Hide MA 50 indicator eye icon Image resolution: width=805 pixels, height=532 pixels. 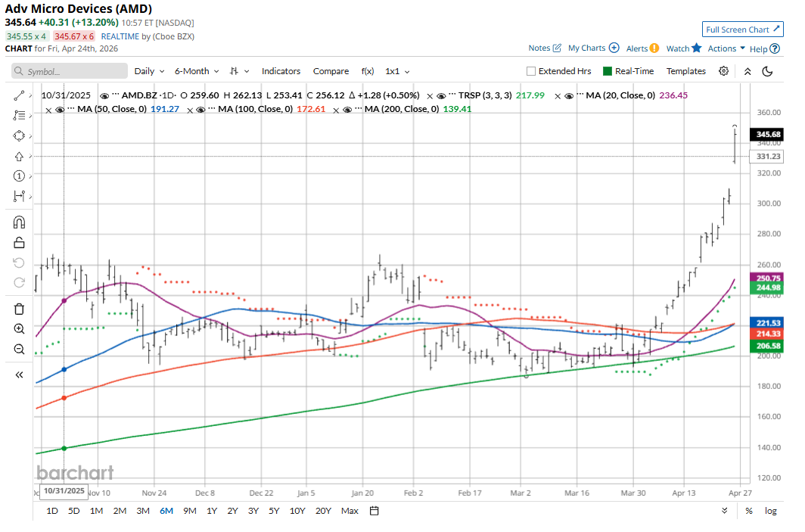pyautogui.click(x=60, y=110)
